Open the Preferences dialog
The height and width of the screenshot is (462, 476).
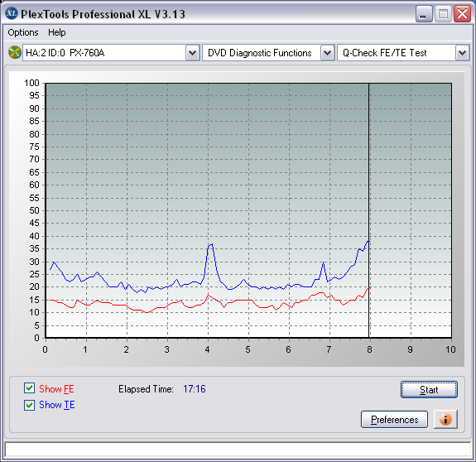pos(394,420)
